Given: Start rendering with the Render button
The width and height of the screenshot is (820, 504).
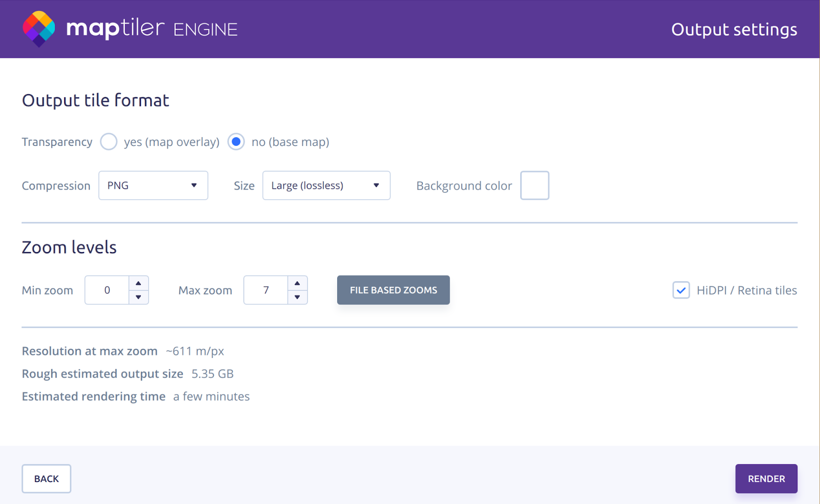Looking at the screenshot, I should coord(766,478).
